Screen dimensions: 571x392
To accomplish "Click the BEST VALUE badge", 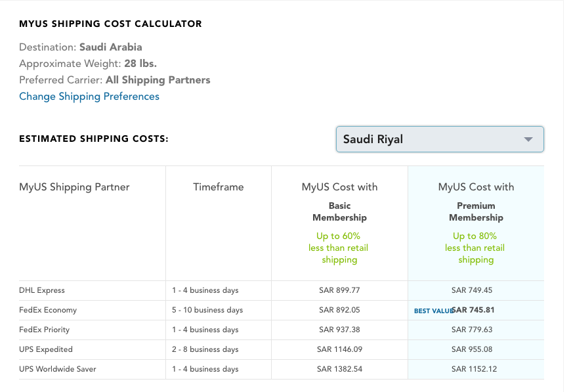I will (433, 311).
